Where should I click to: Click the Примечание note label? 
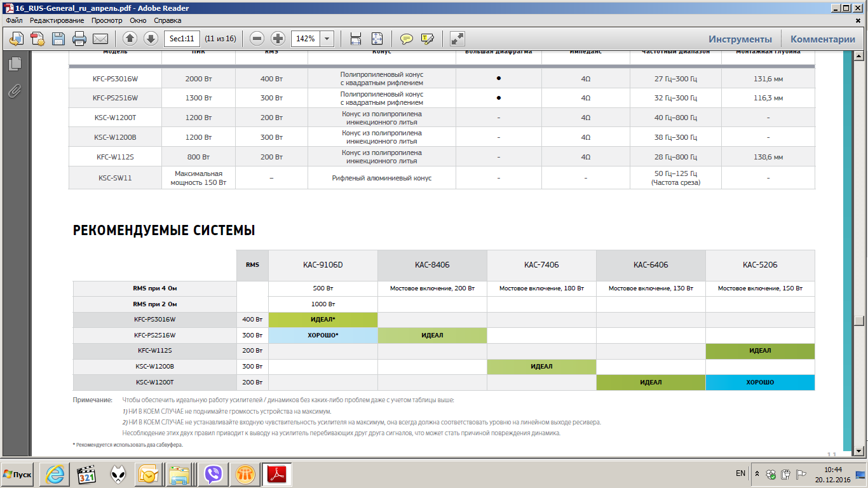(x=93, y=400)
